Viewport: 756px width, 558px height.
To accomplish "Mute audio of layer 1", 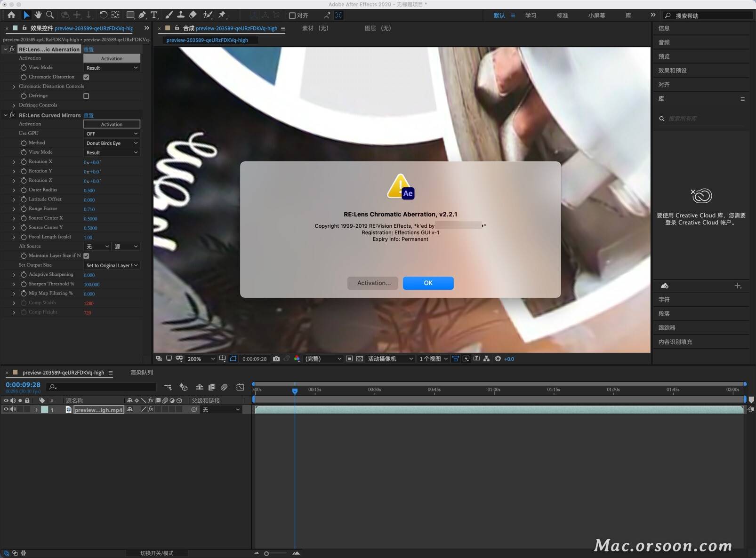I will click(x=13, y=409).
